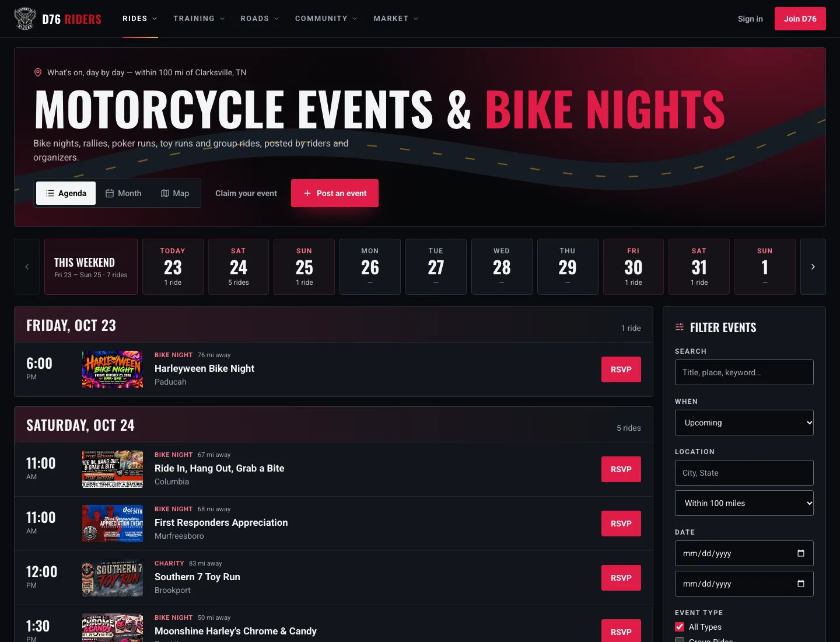Click the Paducah location text
Screen dimensions: 840x642
[170, 382]
